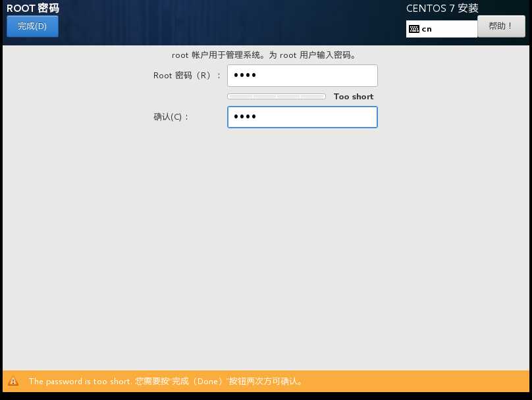Focus the Root 密码 password field
This screenshot has width=532, height=400.
(302, 76)
